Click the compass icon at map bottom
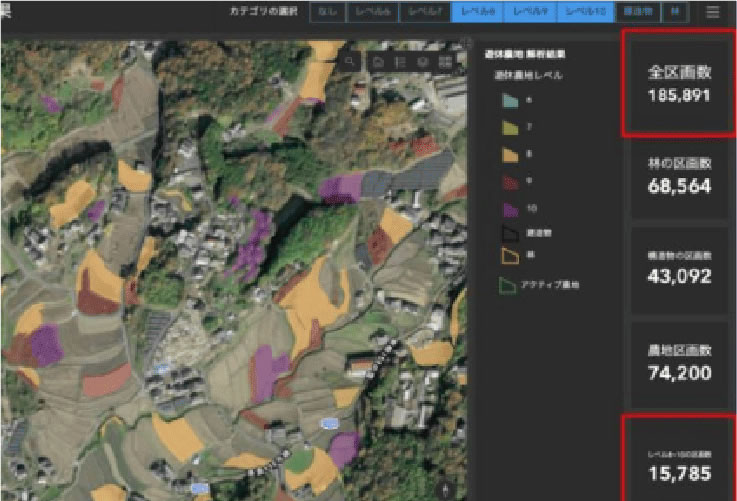The image size is (737, 501). 445,490
